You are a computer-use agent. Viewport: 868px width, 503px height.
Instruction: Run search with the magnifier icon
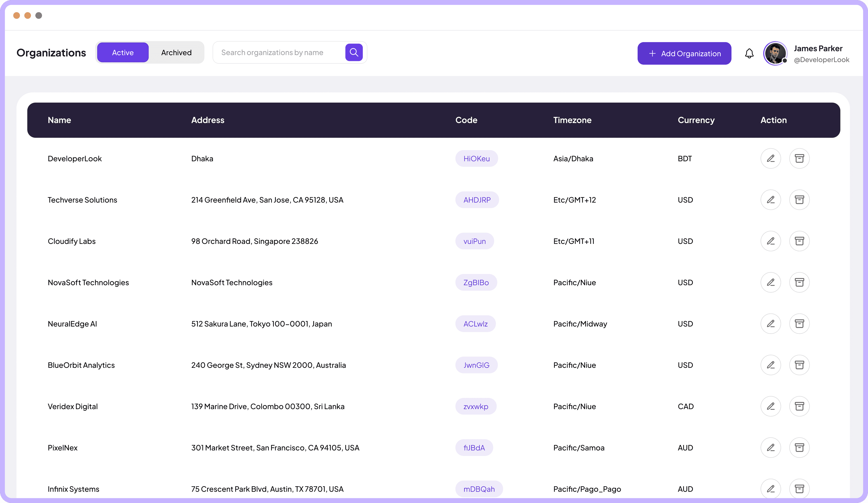[354, 52]
